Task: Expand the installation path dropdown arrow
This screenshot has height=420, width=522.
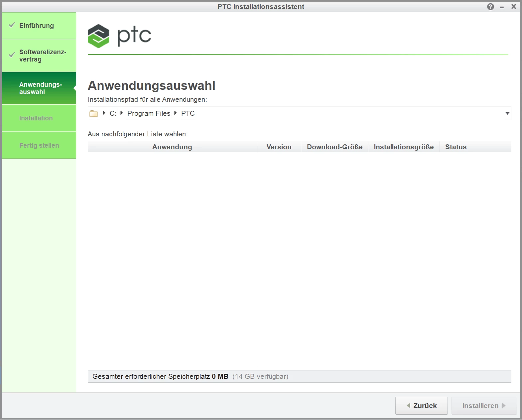Action: (507, 113)
